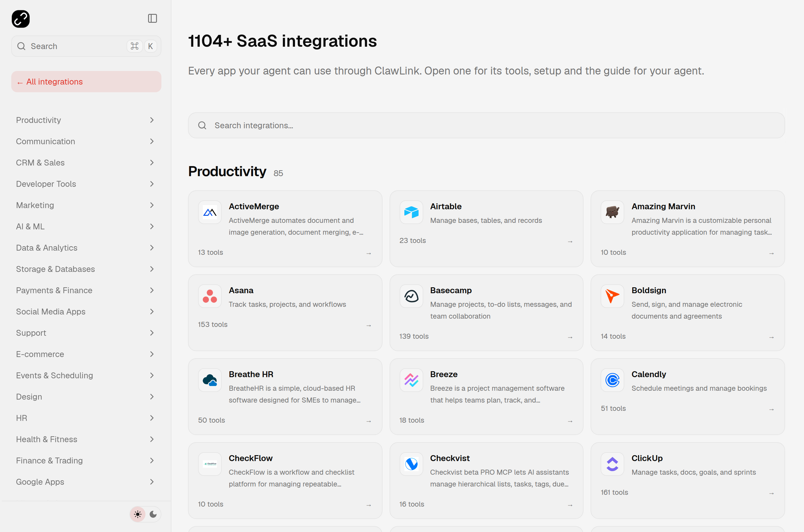Click the magnifier icon in Search integrations
The image size is (804, 532).
202,126
